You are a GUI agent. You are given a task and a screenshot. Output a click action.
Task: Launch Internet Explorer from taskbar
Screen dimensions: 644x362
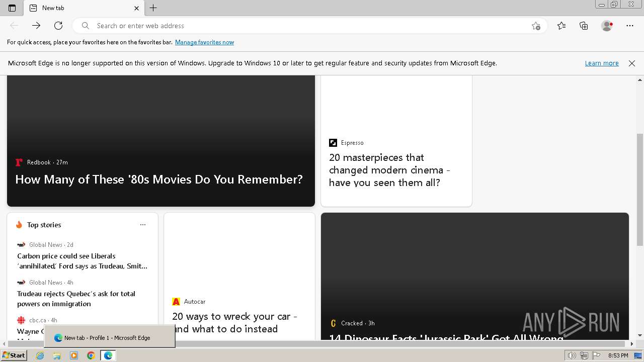(x=40, y=355)
